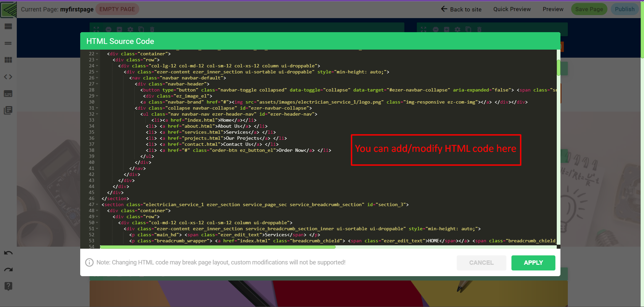
Task: Open the HTML source code editor from the sidebar
Action: point(8,77)
